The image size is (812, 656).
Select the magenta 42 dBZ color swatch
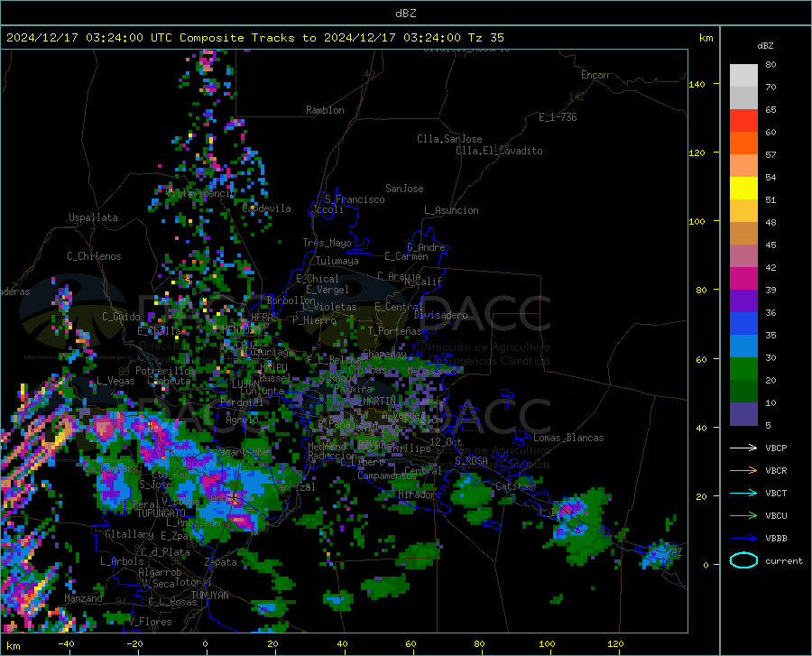click(x=743, y=279)
